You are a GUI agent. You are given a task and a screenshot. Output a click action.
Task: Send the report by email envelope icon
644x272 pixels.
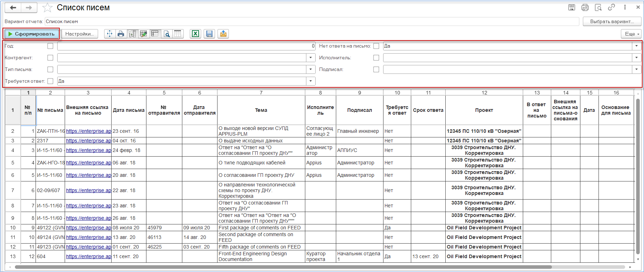click(223, 34)
